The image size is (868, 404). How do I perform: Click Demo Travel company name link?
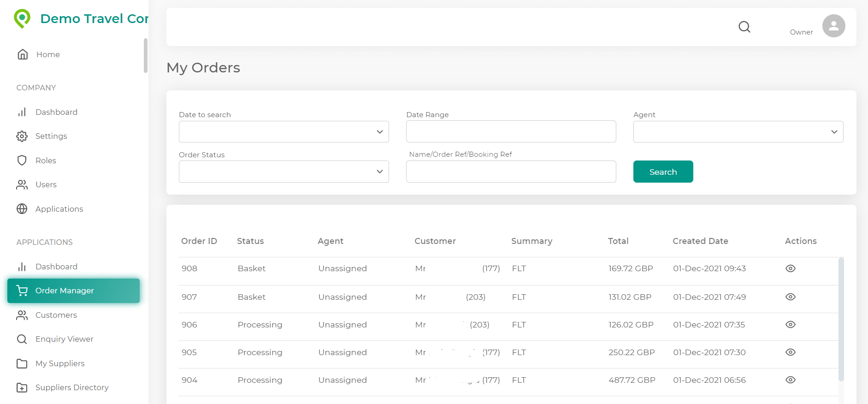94,18
